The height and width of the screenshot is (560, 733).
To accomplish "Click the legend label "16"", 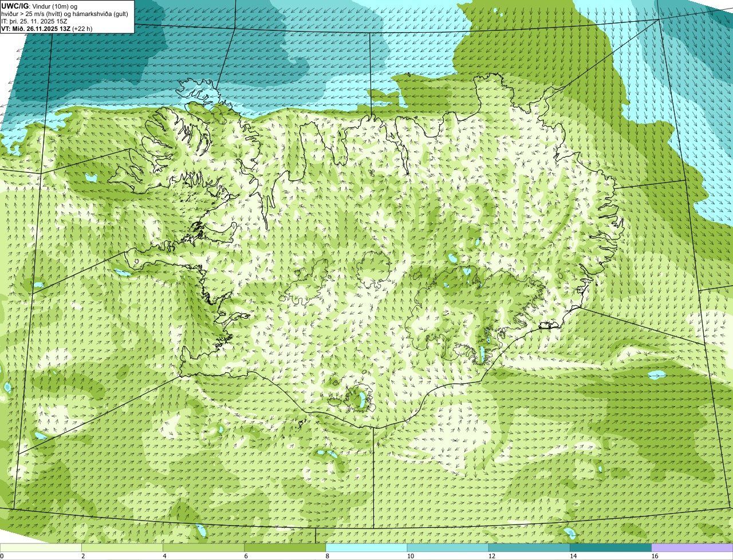I will 655,556.
